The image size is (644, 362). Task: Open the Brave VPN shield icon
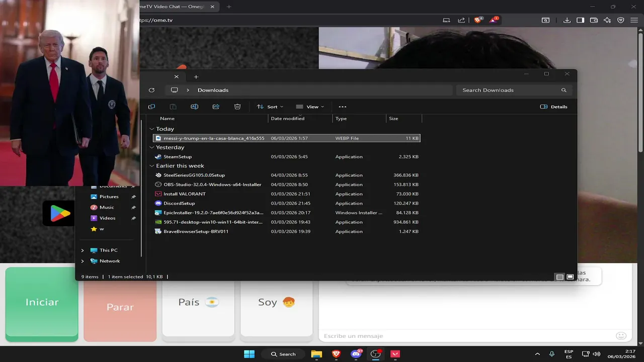[621, 20]
